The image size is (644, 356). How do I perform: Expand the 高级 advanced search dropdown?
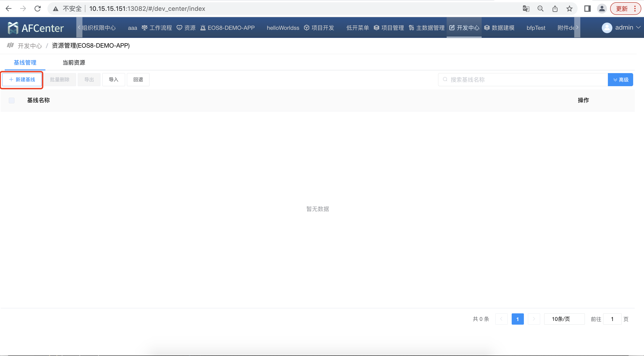tap(620, 80)
